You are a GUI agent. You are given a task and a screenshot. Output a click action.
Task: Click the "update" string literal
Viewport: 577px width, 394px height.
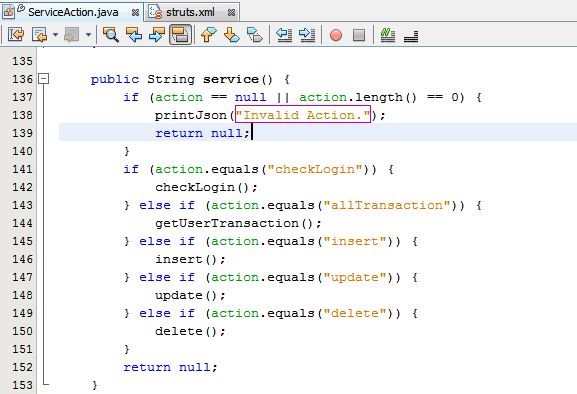[x=355, y=277]
